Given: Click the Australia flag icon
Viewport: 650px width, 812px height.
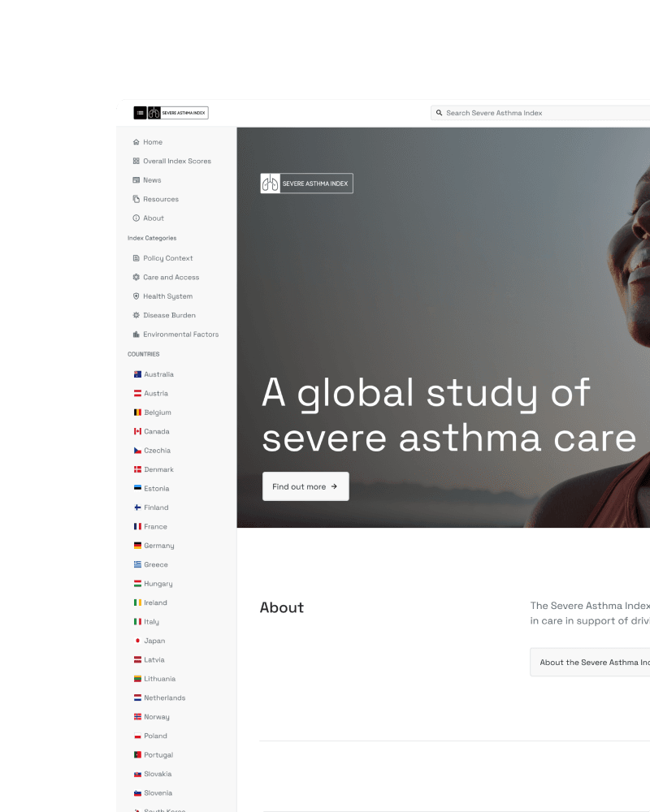Looking at the screenshot, I should [x=137, y=374].
